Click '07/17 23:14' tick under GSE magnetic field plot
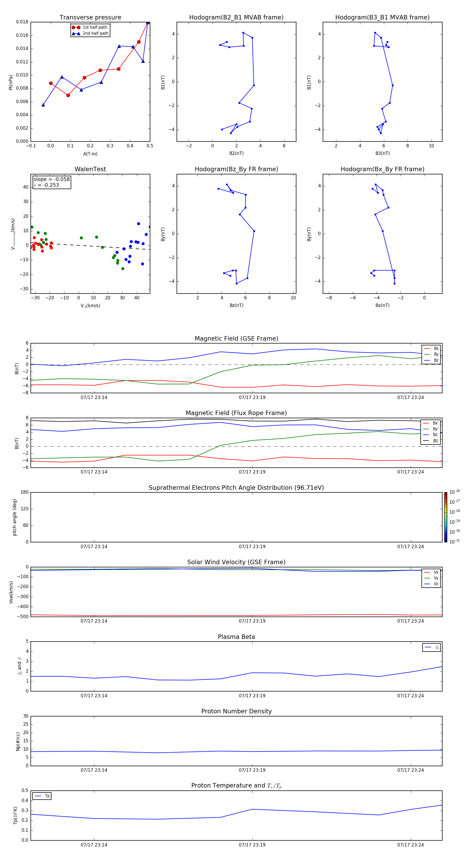The width and height of the screenshot is (473, 868). pos(94,397)
